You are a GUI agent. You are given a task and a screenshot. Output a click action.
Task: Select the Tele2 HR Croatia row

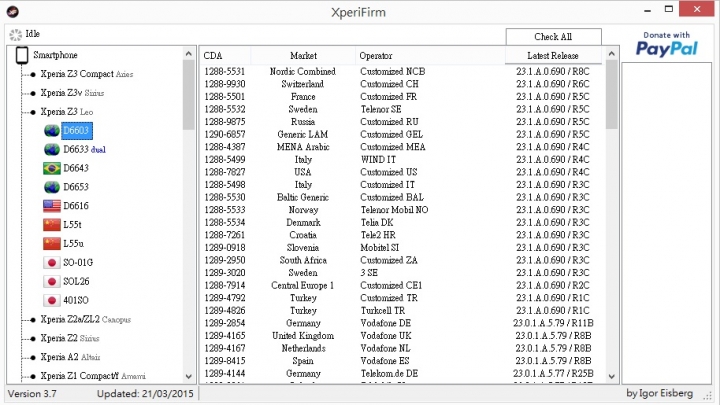click(402, 235)
